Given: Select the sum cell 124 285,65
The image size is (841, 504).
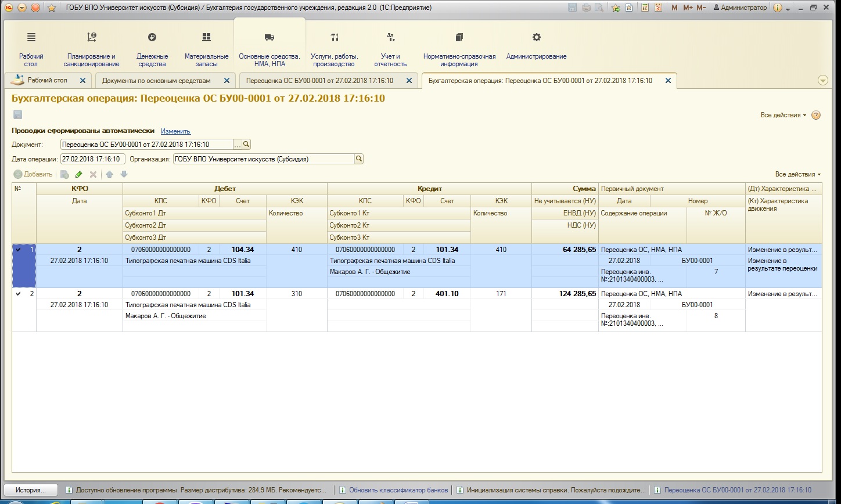Looking at the screenshot, I should (x=565, y=294).
